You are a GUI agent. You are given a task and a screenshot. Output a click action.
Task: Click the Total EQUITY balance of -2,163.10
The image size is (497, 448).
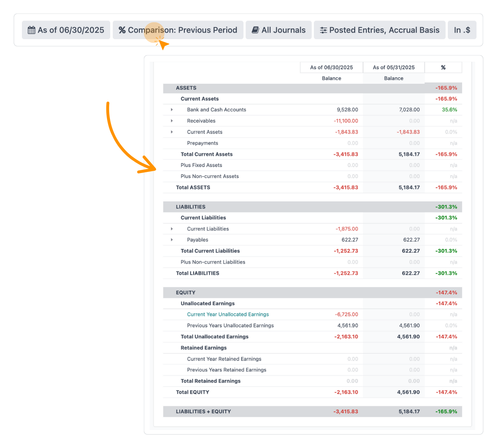coord(346,392)
